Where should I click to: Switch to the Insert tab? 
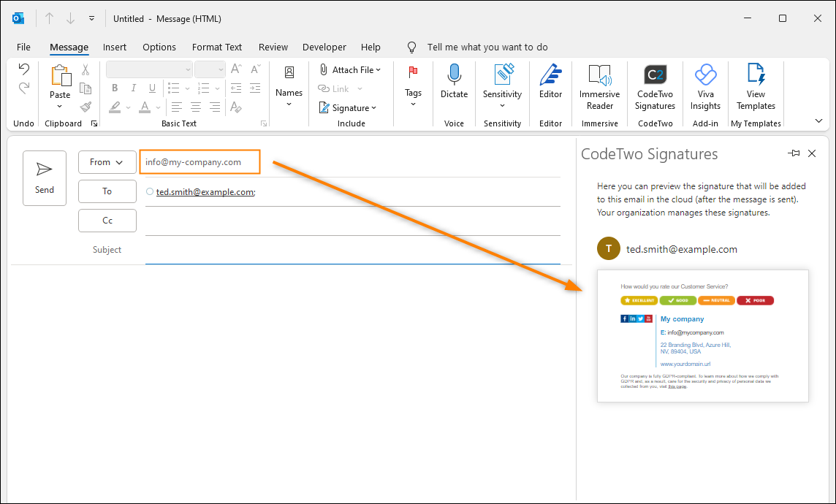click(115, 47)
